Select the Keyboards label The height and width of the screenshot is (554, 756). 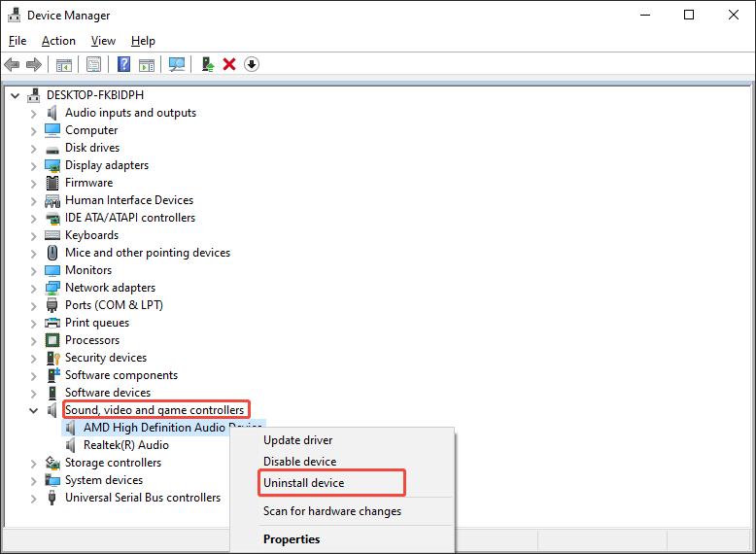click(x=91, y=235)
